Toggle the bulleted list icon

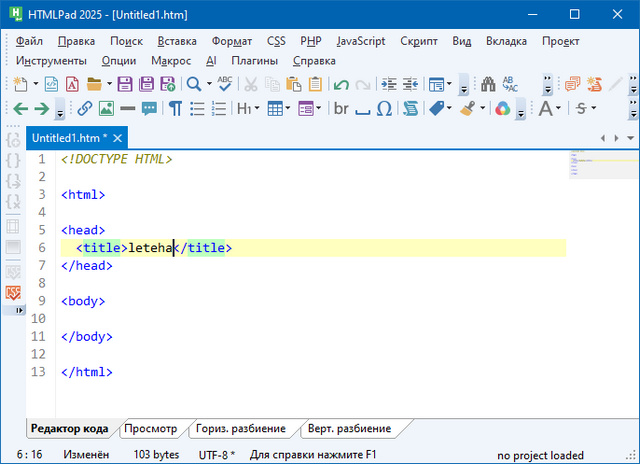pyautogui.click(x=198, y=108)
